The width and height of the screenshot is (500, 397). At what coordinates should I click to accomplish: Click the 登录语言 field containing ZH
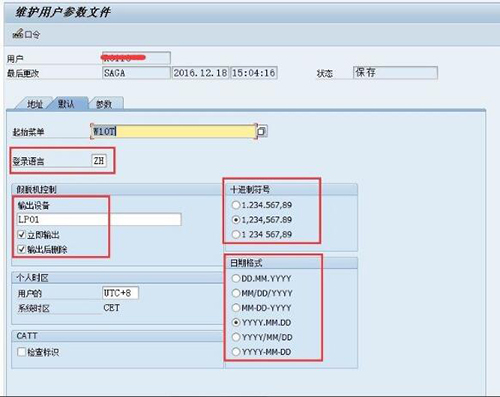[99, 161]
